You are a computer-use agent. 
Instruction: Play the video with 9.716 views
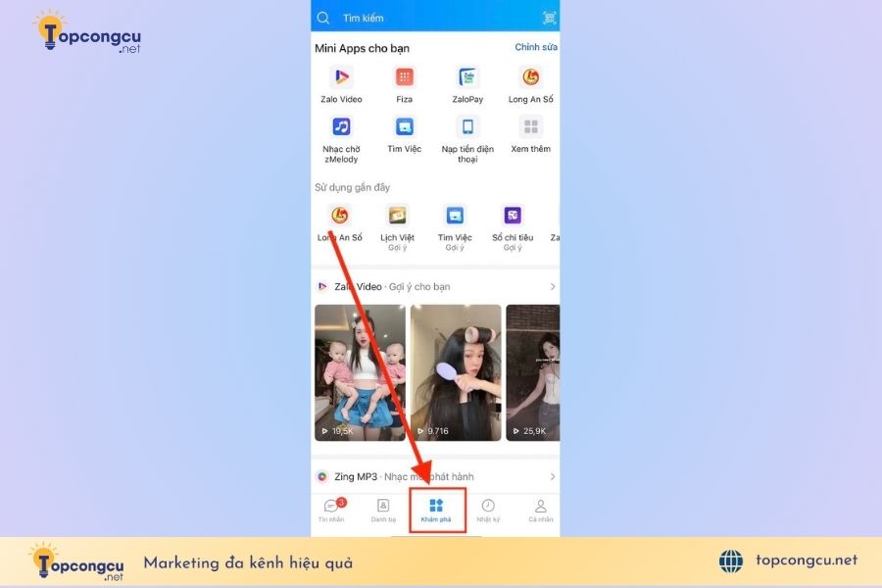[456, 372]
